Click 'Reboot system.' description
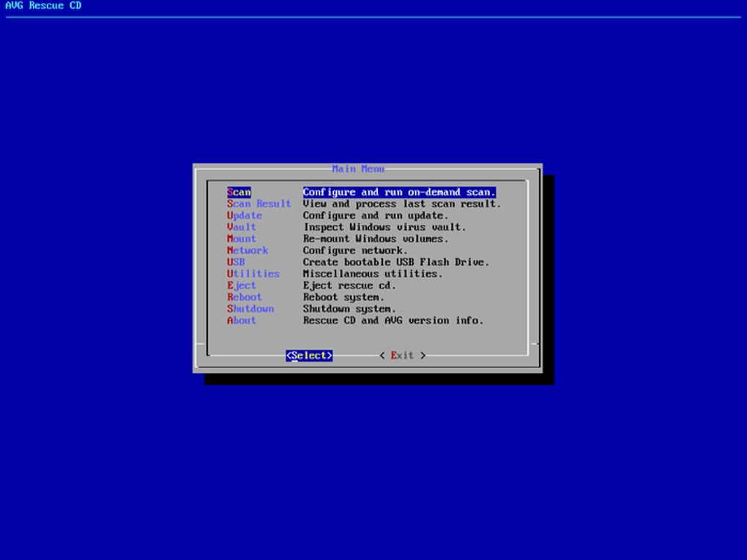This screenshot has width=747, height=560. coord(343,297)
